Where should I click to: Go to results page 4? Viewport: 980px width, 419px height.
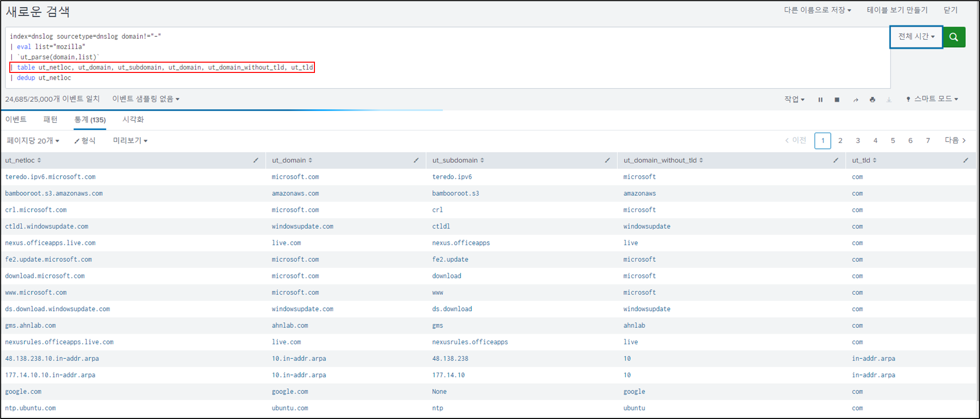(875, 140)
